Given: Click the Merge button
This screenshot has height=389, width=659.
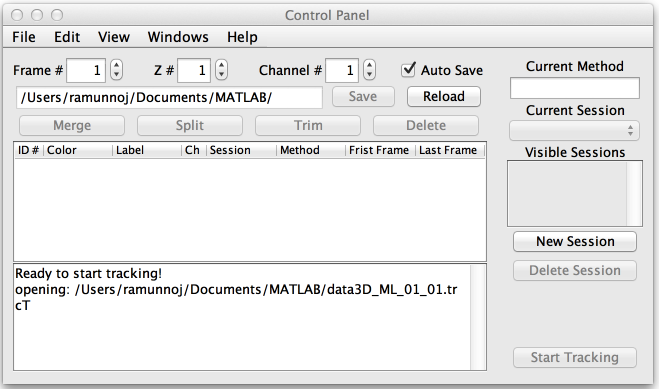Looking at the screenshot, I should tap(72, 126).
